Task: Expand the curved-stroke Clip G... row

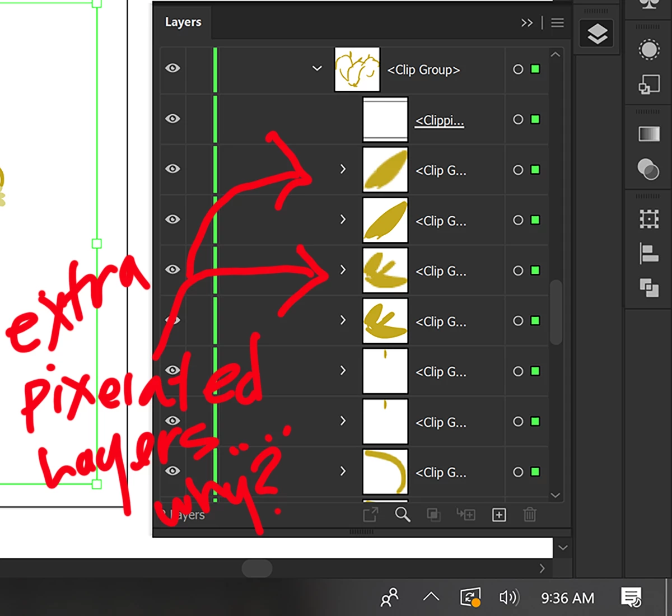Action: click(x=343, y=472)
